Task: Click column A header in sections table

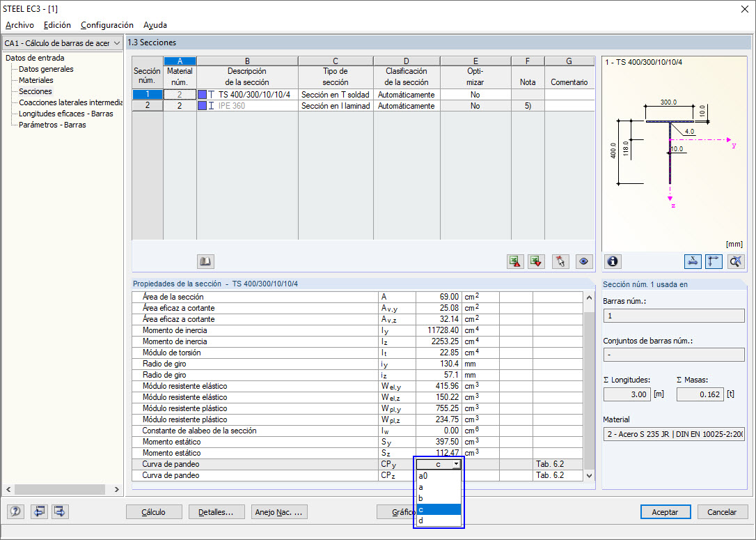Action: click(180, 61)
